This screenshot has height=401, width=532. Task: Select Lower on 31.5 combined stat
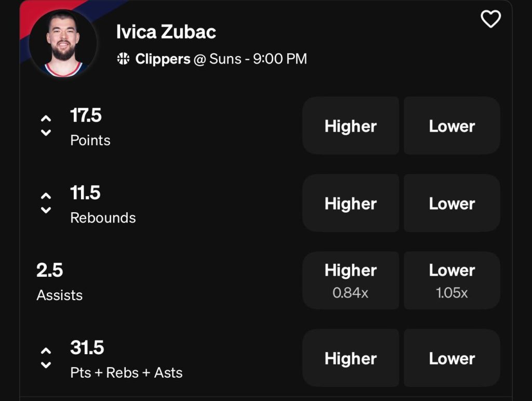451,358
